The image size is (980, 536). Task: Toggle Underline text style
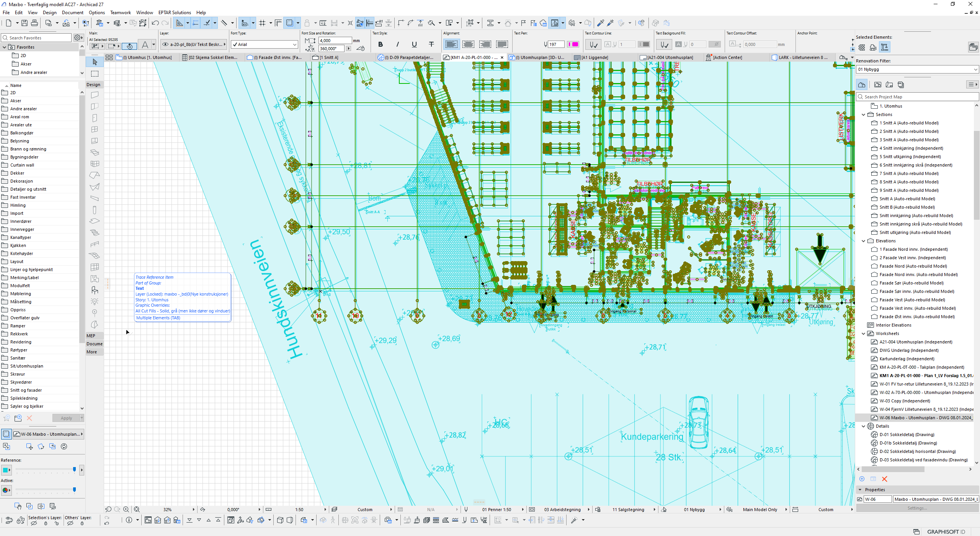click(414, 44)
